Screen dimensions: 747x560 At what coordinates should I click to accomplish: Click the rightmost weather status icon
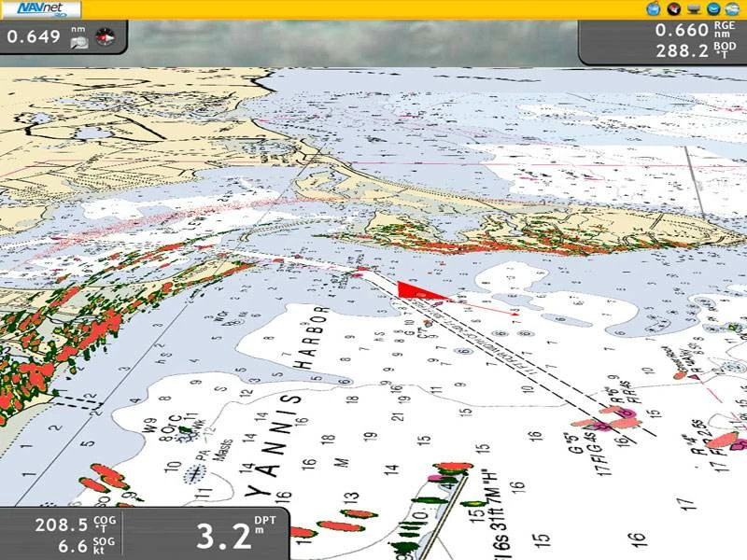pyautogui.click(x=733, y=8)
